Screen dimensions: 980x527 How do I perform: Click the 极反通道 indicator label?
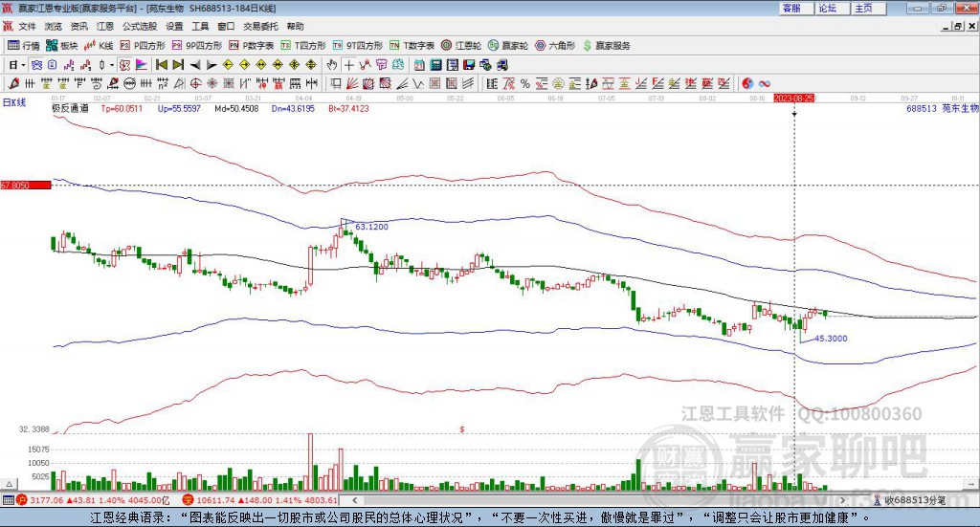[70, 108]
